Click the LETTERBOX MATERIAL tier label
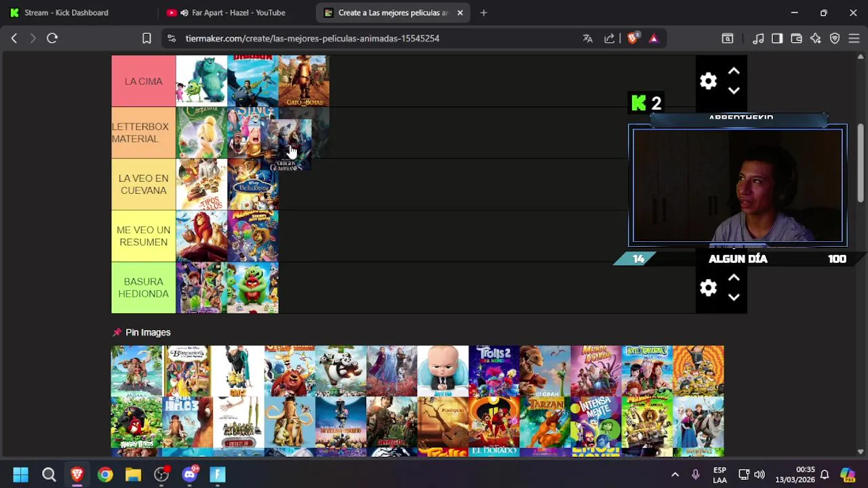 pos(144,133)
